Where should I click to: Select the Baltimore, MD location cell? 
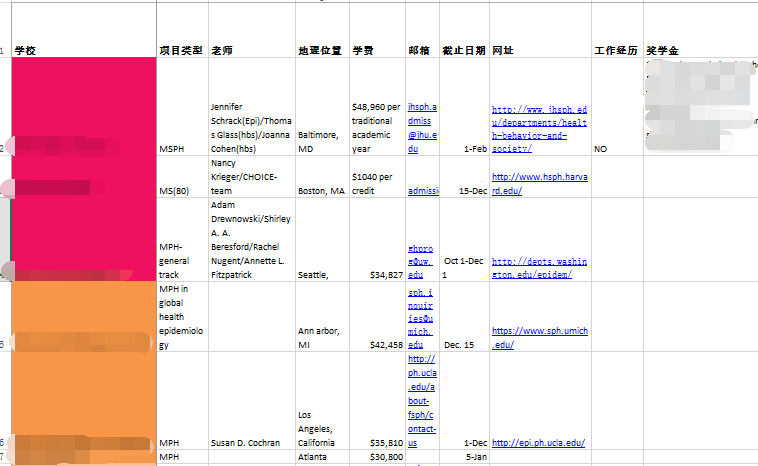coord(322,107)
